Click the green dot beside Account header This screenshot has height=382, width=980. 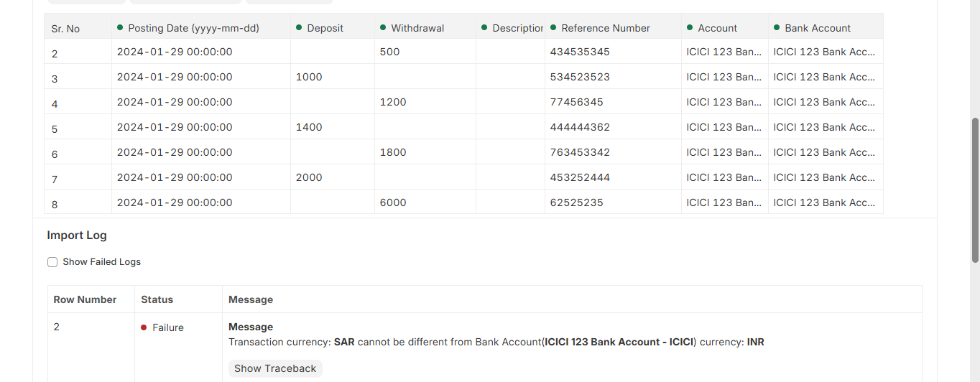(x=690, y=27)
